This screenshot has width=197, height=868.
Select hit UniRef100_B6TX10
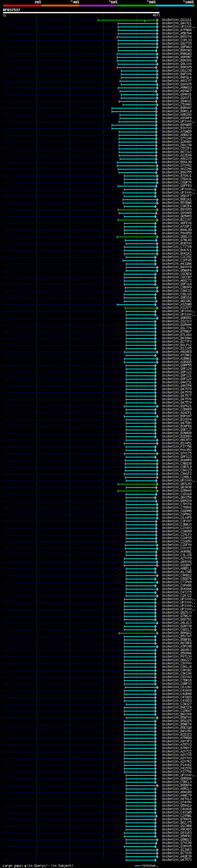(x=177, y=152)
